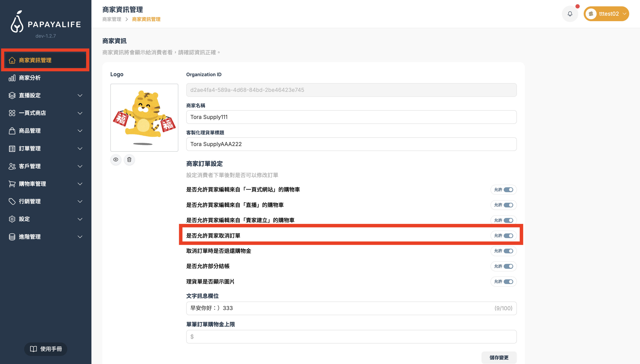Click the 商家管理 breadcrumb link

tap(112, 19)
